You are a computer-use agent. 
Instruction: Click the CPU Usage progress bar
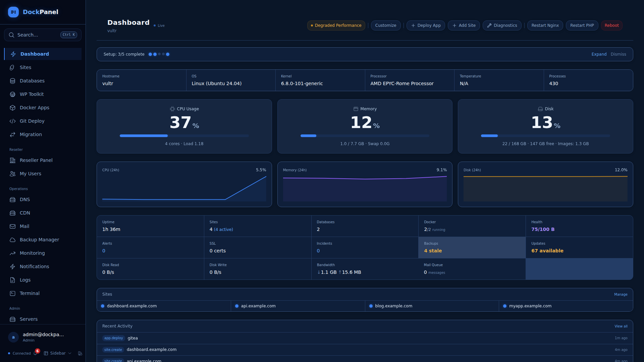[x=184, y=136]
